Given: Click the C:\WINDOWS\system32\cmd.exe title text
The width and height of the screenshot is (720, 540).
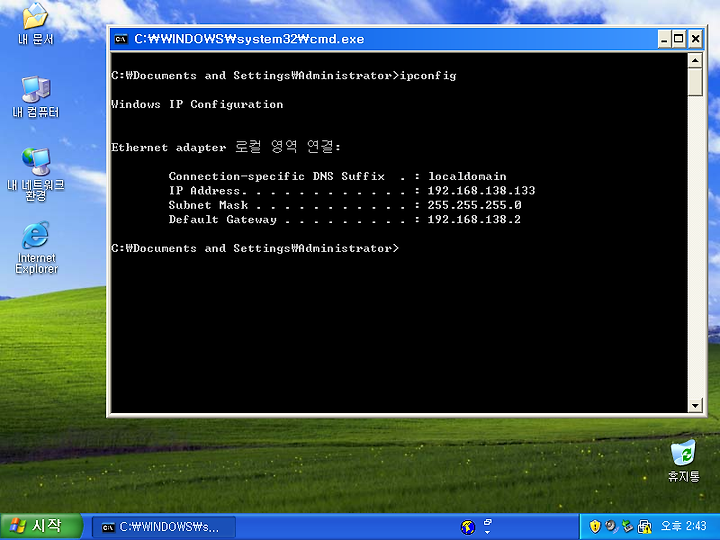Looking at the screenshot, I should coord(249,39).
